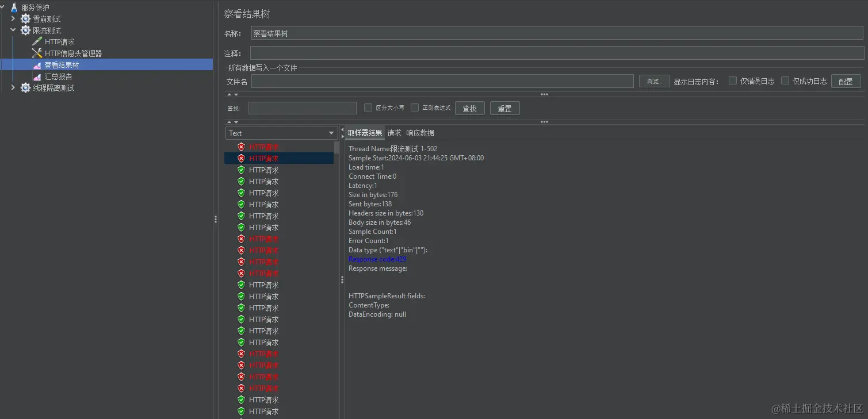The height and width of the screenshot is (419, 868).
Task: Enable the 仅成功日志 checkbox
Action: point(785,81)
